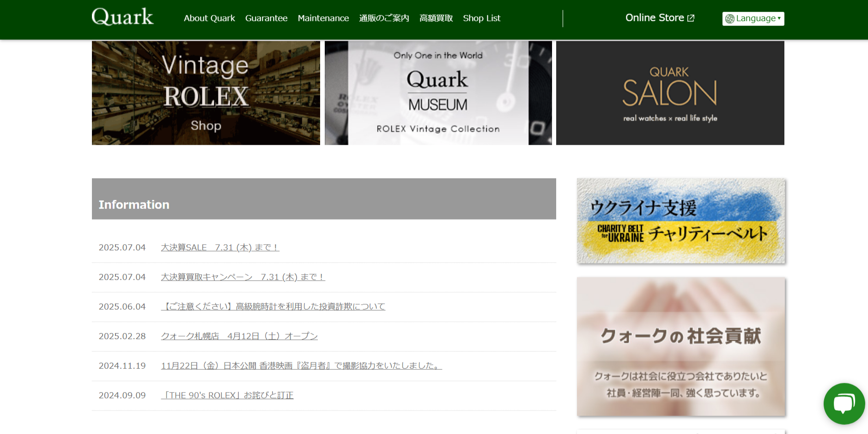This screenshot has width=868, height=434.
Task: Go to the Guarantee page
Action: tap(266, 18)
